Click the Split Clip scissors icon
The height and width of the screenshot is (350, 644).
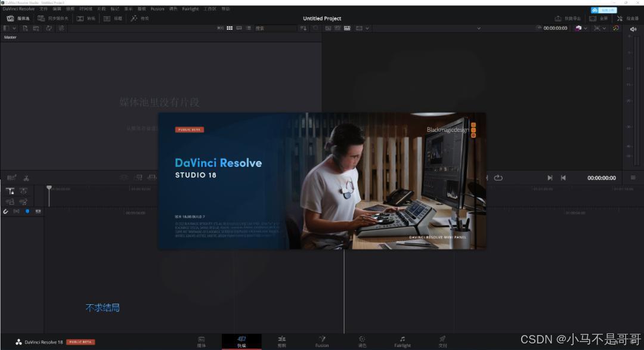coord(26,178)
